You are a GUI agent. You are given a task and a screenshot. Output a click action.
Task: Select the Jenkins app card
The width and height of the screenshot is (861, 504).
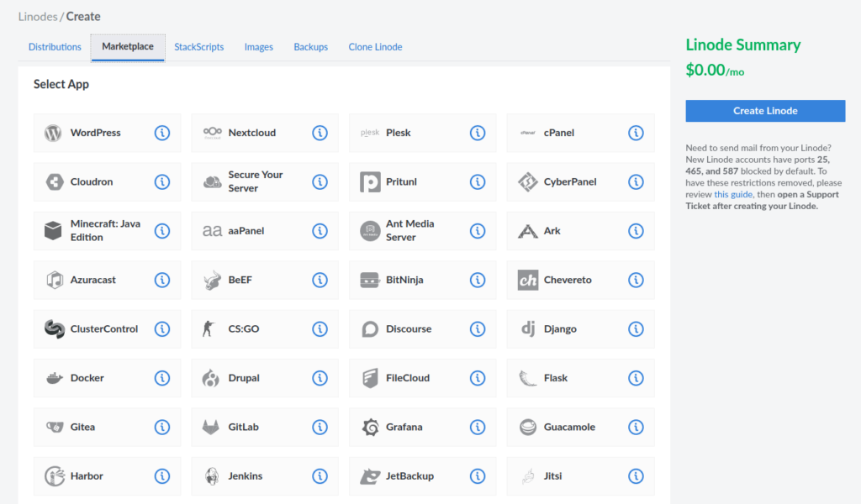[x=265, y=476]
